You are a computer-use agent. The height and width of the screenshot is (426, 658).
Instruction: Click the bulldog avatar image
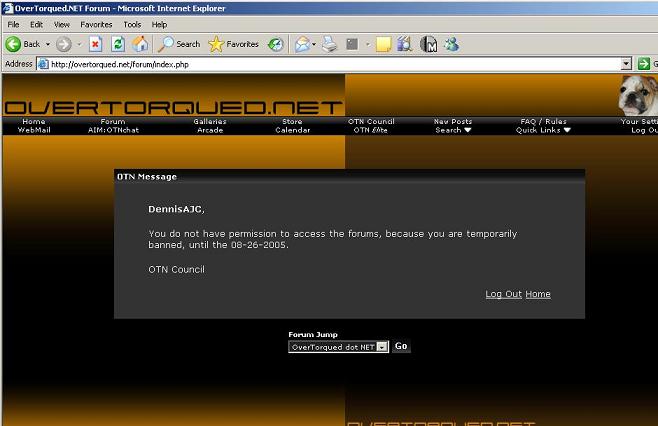(638, 95)
